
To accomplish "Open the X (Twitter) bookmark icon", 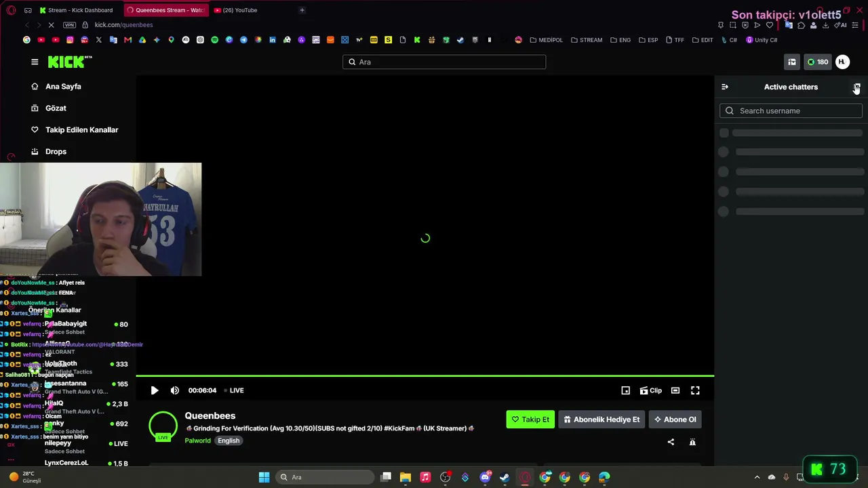I will click(99, 40).
